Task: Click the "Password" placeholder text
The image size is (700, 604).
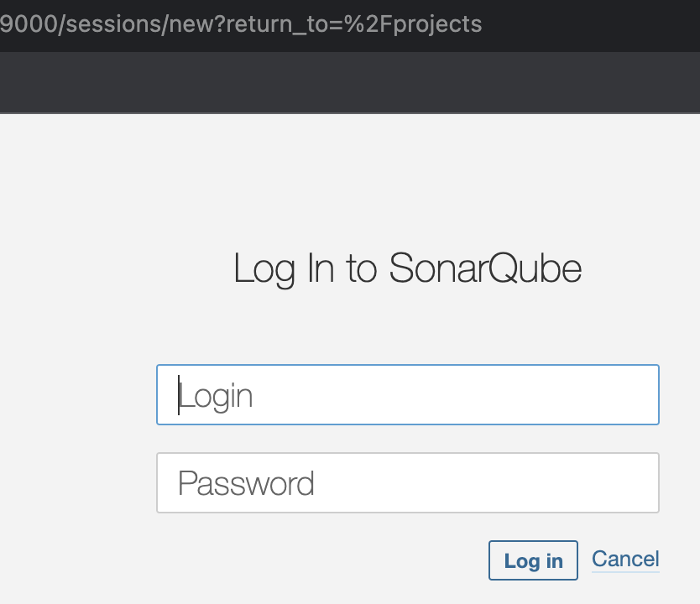Action: click(246, 484)
